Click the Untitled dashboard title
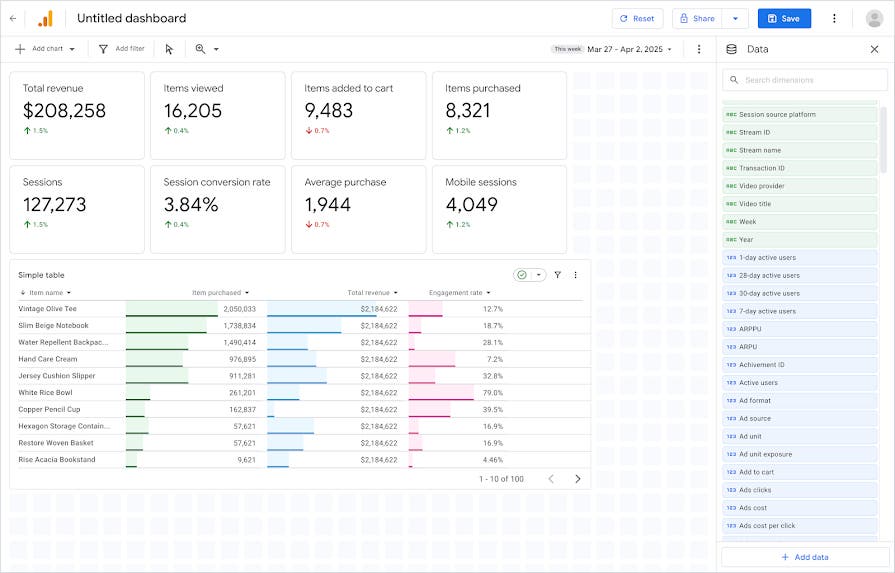This screenshot has width=895, height=573. 131,18
